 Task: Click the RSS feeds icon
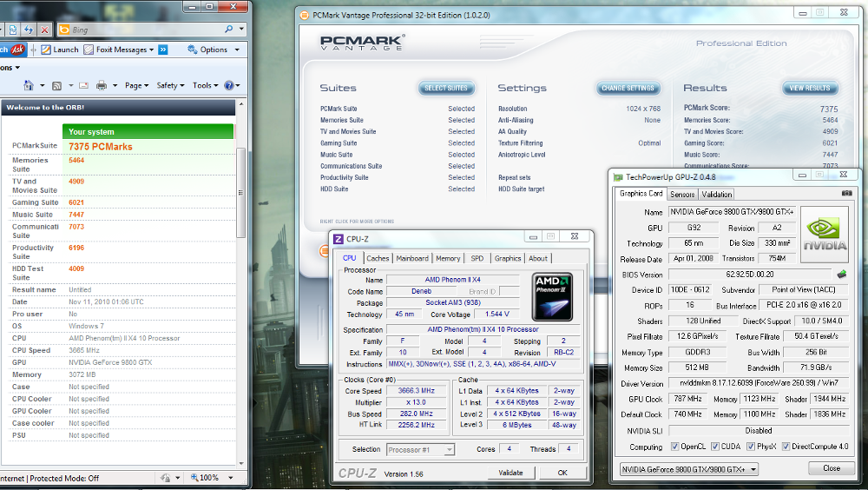click(x=56, y=85)
